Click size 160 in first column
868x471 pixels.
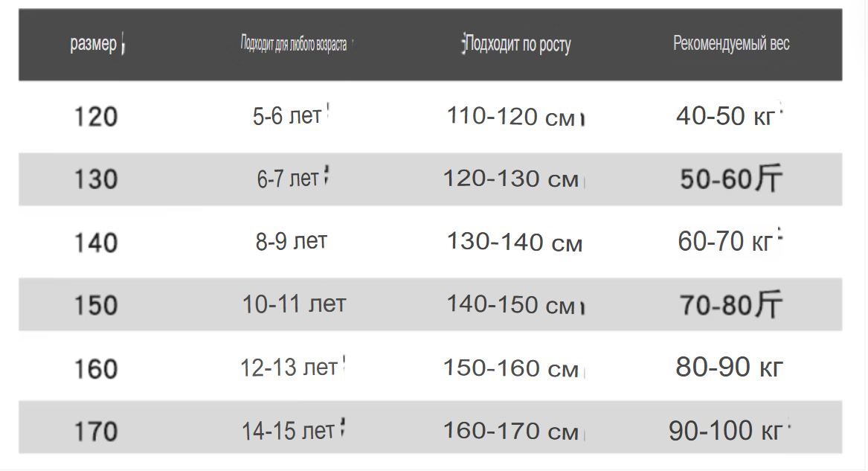click(96, 369)
